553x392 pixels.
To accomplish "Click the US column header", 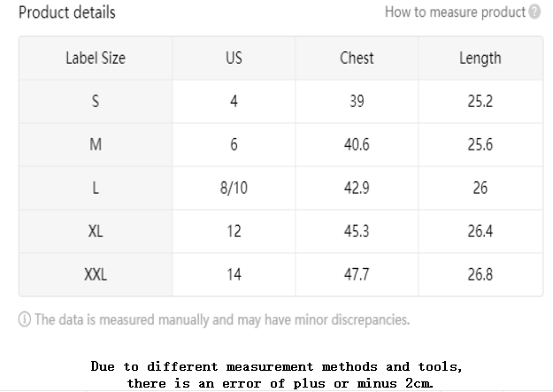I will 234,58.
